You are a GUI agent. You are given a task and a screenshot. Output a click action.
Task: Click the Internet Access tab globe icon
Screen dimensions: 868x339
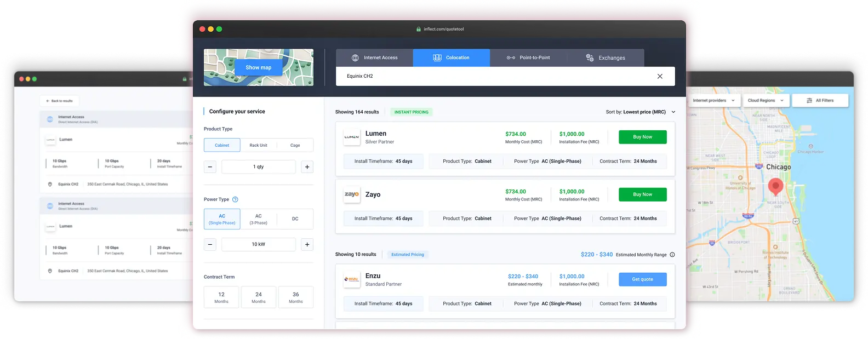coord(355,58)
